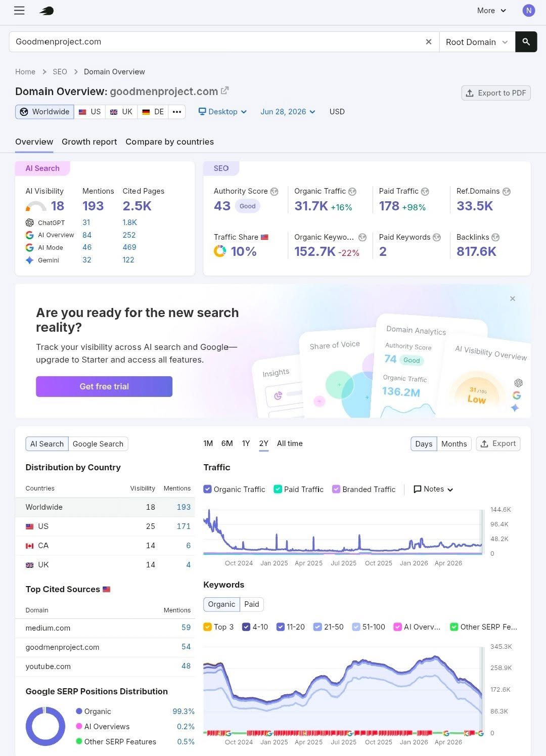Image resolution: width=546 pixels, height=756 pixels.
Task: Open the Jun 28, 2026 date dropdown
Action: coord(288,112)
